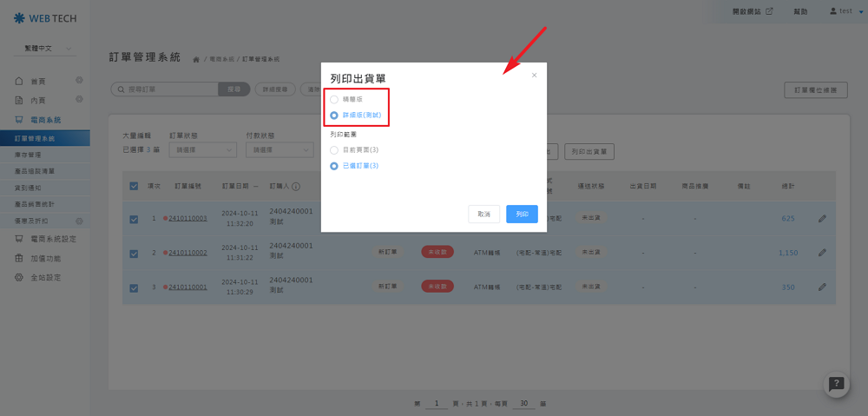Image resolution: width=868 pixels, height=416 pixels.
Task: Expand the 訂單狀態 filter dropdown
Action: pos(202,150)
